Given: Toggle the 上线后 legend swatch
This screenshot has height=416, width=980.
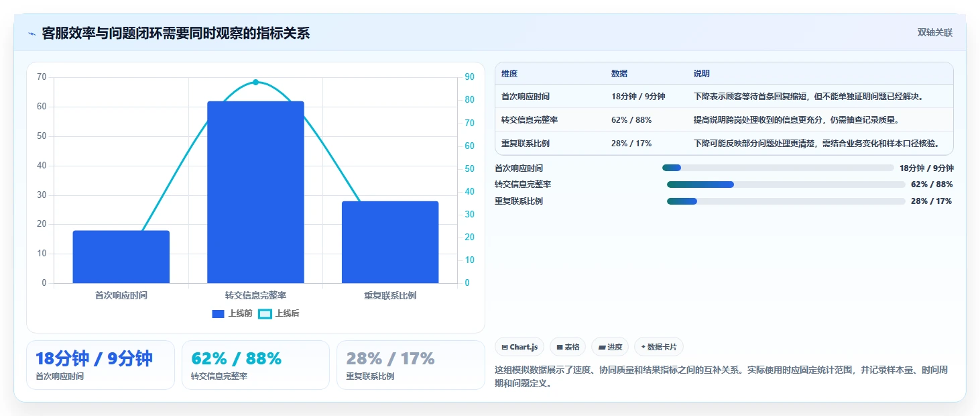Looking at the screenshot, I should tap(265, 313).
